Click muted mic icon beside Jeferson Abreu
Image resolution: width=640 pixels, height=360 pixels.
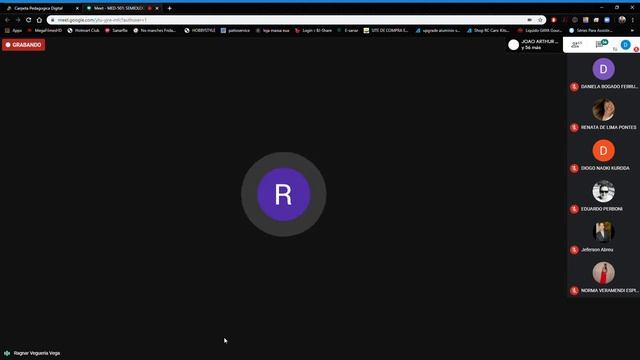coord(574,250)
